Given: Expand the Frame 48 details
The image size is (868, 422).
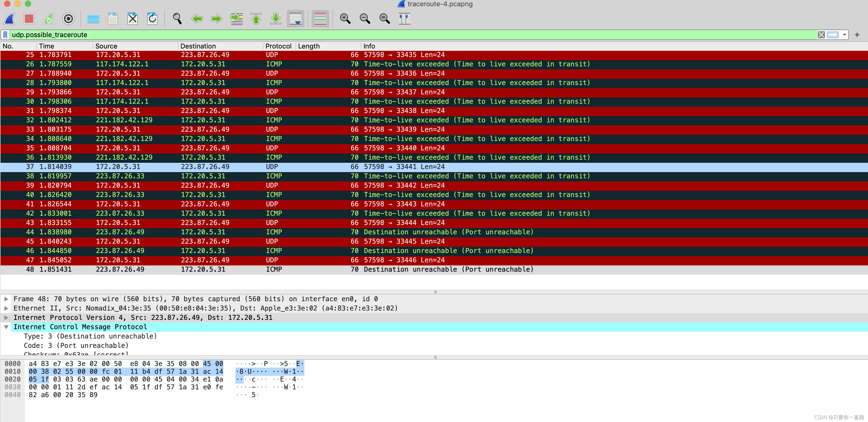Looking at the screenshot, I should [6, 299].
